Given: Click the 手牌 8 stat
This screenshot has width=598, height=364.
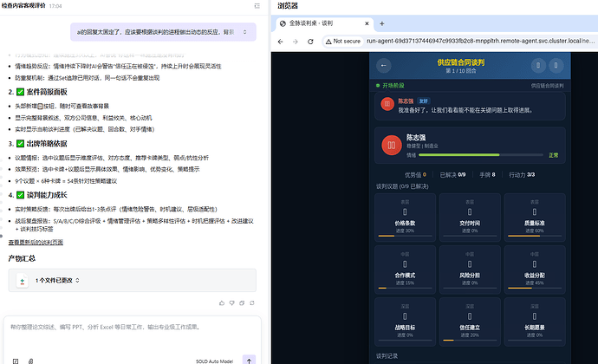Looking at the screenshot, I should pos(487,175).
